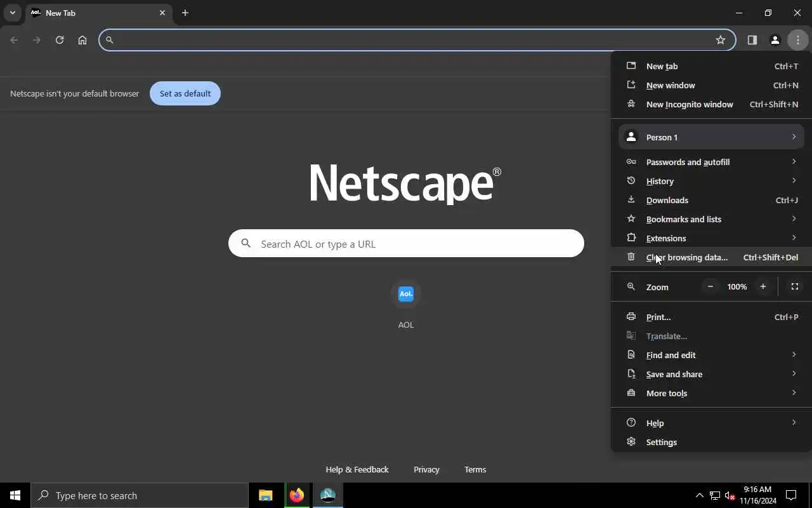This screenshot has height=508, width=812.
Task: Click the Windows Start button
Action: click(15, 495)
